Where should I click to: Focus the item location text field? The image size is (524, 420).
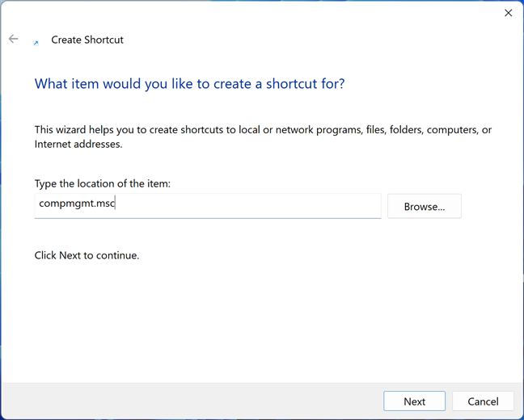pyautogui.click(x=208, y=206)
